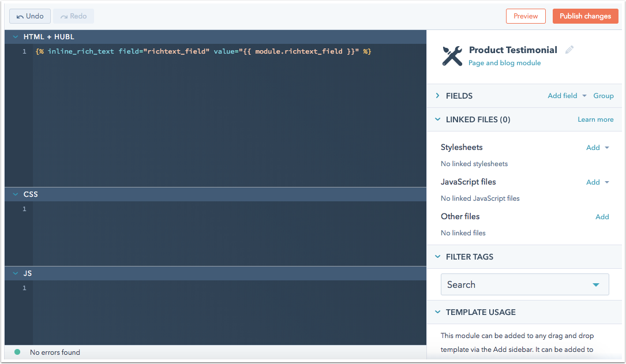Viewport: 626px width, 364px height.
Task: Collapse the FILTER TAGS section
Action: pyautogui.click(x=437, y=257)
